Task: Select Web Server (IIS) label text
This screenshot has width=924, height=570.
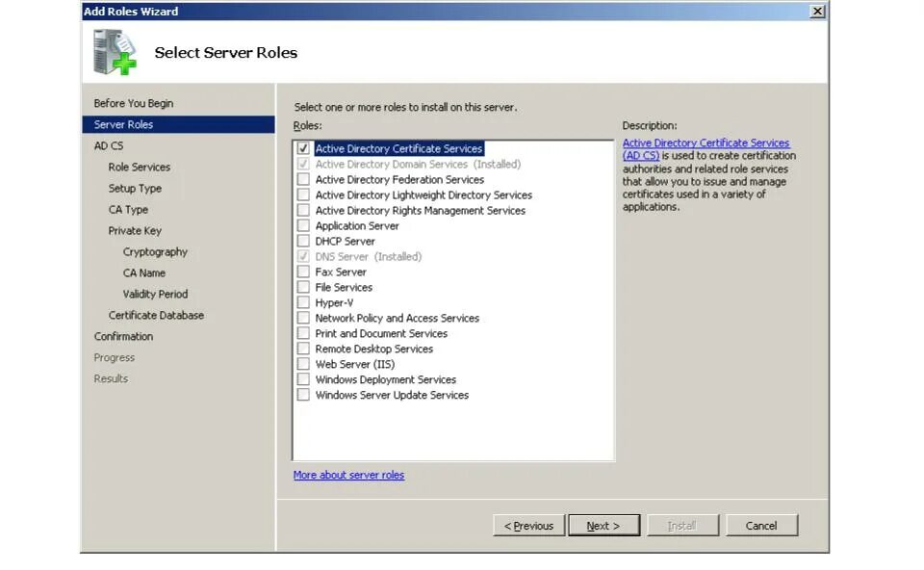Action: coord(355,364)
